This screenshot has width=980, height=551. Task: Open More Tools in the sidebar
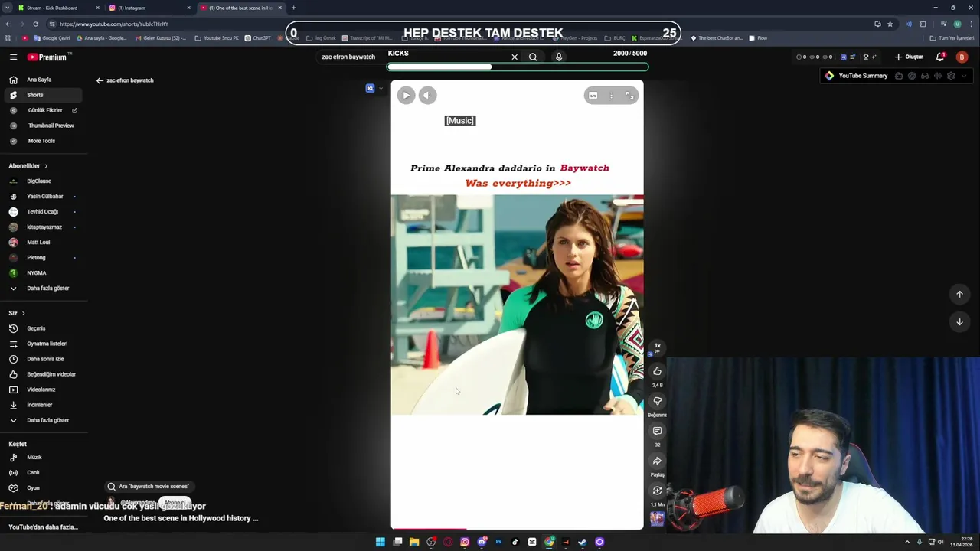41,141
